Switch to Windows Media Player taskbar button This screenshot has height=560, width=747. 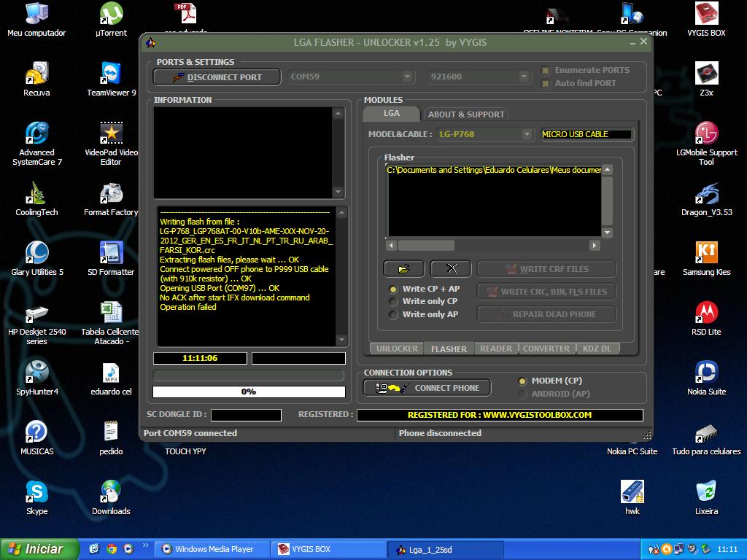(212, 549)
